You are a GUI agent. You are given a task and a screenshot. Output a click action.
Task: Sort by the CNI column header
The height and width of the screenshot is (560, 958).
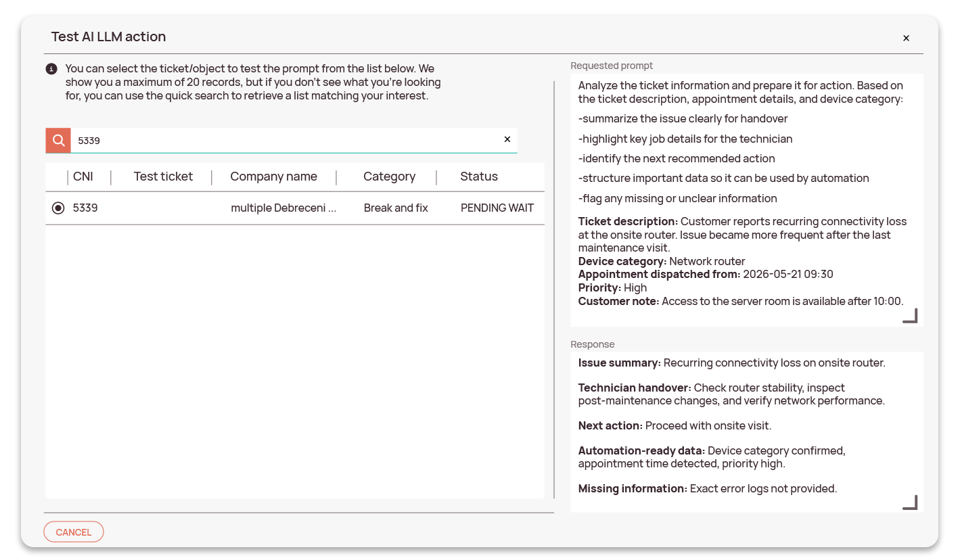[x=83, y=177]
